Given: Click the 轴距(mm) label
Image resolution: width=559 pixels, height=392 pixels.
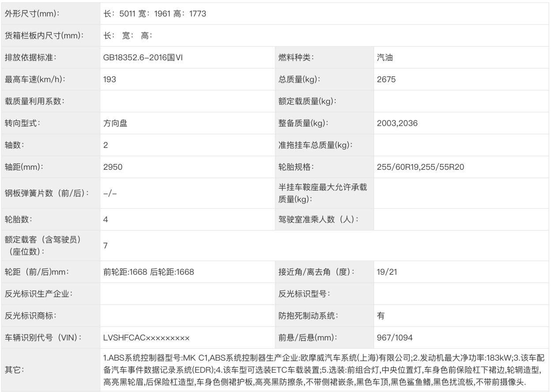Looking at the screenshot, I should click(x=24, y=167).
